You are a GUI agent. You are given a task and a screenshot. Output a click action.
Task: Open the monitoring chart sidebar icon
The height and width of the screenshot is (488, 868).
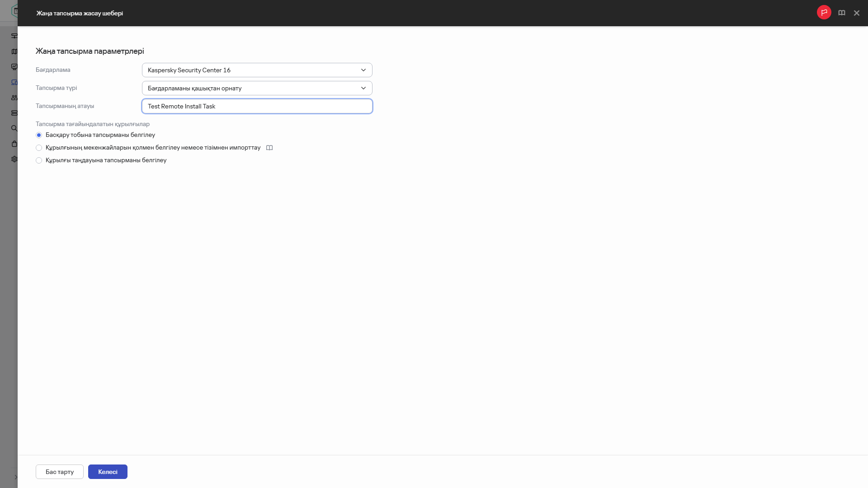point(14,67)
